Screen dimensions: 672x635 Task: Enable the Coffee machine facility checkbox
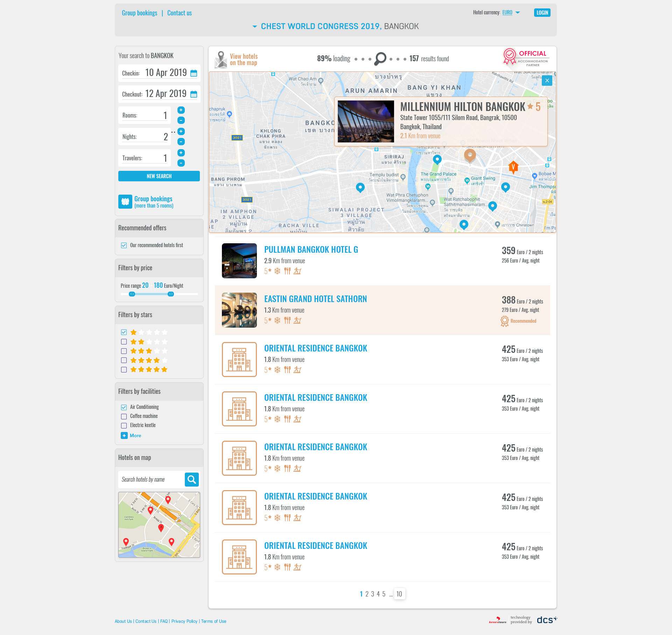tap(124, 417)
